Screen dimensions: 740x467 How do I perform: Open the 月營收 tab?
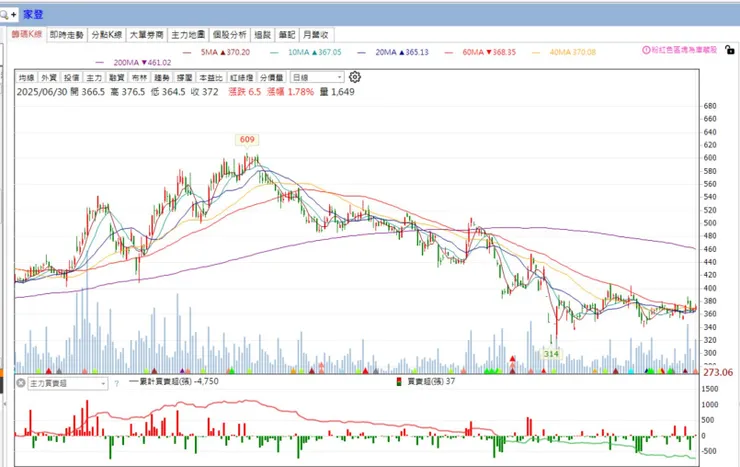[316, 34]
